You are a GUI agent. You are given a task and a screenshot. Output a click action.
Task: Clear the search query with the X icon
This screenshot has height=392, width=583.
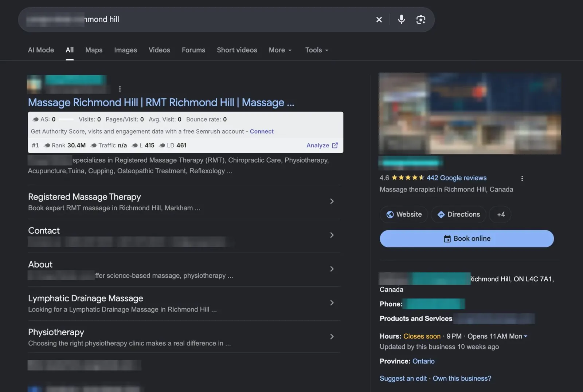pyautogui.click(x=379, y=20)
